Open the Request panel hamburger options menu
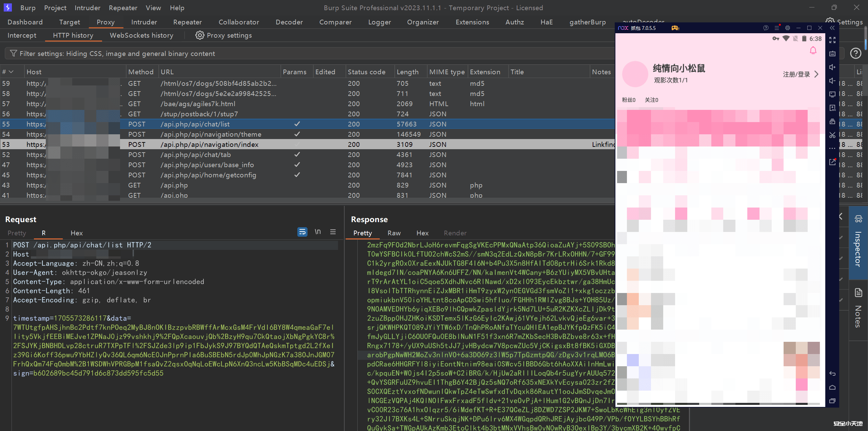 pos(333,232)
